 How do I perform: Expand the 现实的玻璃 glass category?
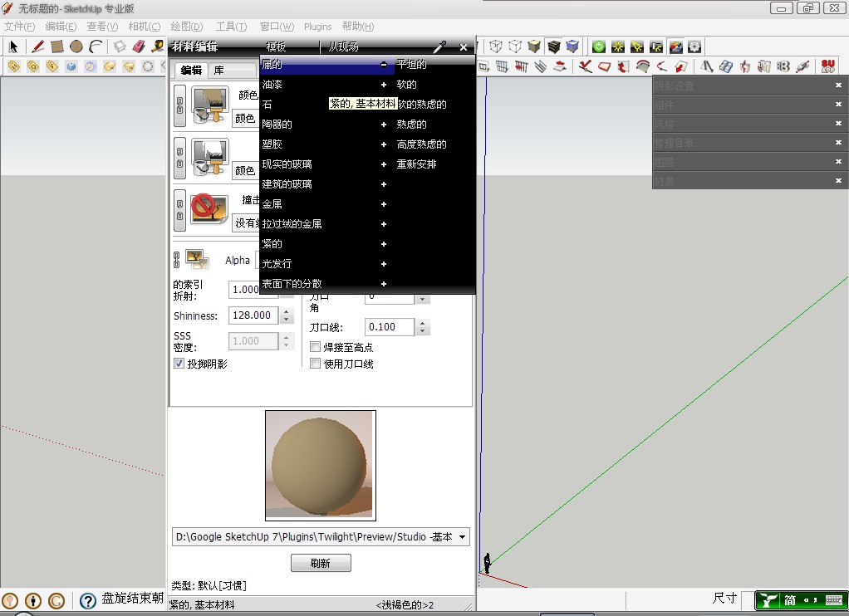pyautogui.click(x=383, y=164)
